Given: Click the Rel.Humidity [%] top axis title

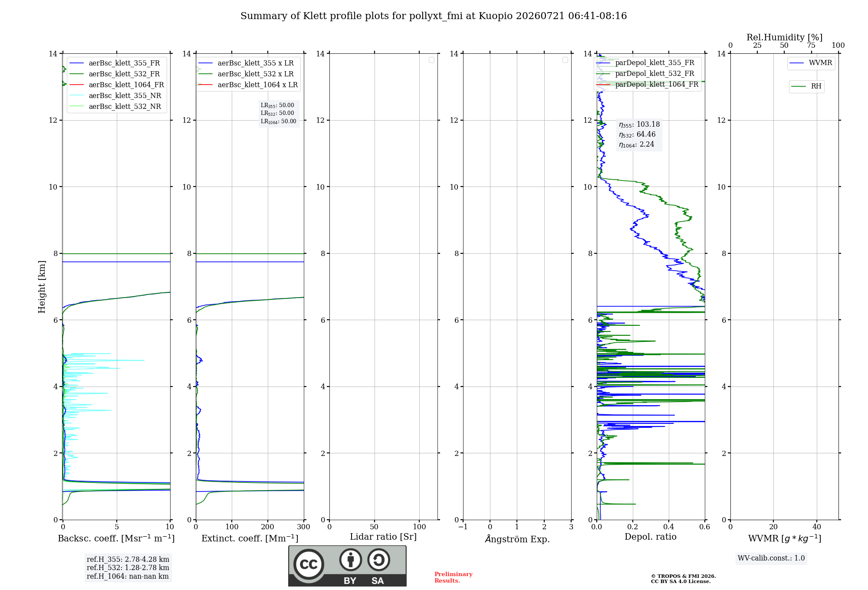Looking at the screenshot, I should tap(785, 37).
